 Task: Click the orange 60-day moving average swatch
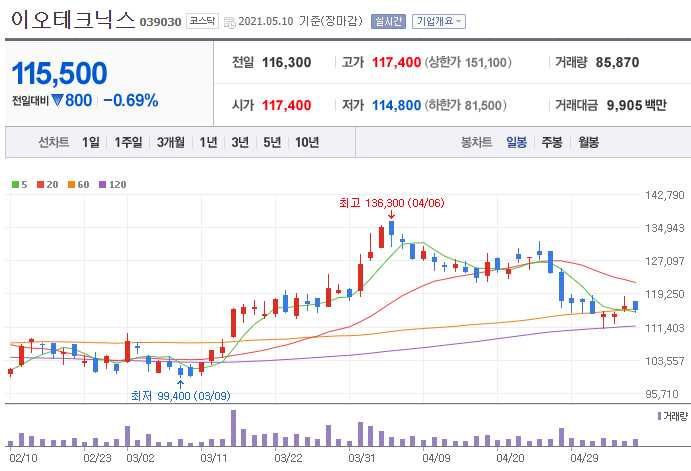click(x=71, y=185)
